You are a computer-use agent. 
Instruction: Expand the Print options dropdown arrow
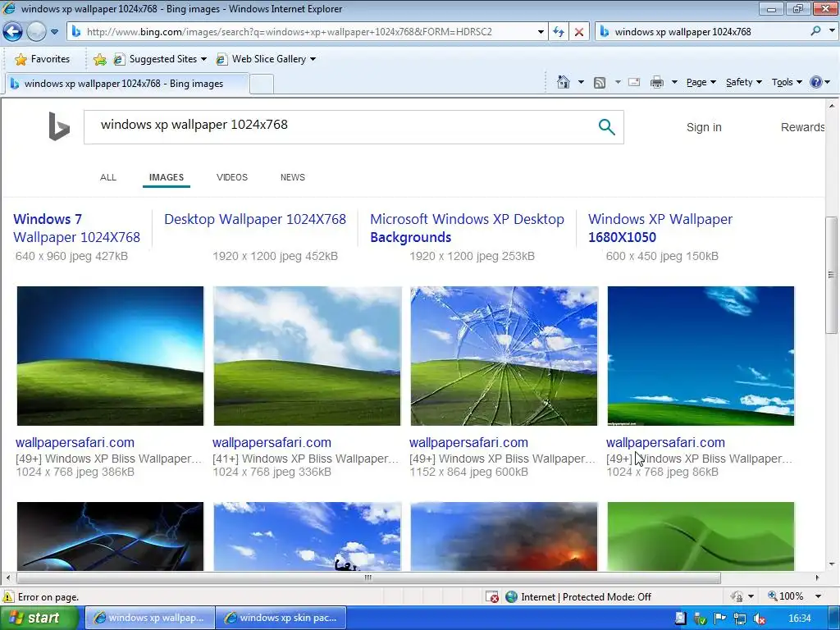pyautogui.click(x=674, y=82)
